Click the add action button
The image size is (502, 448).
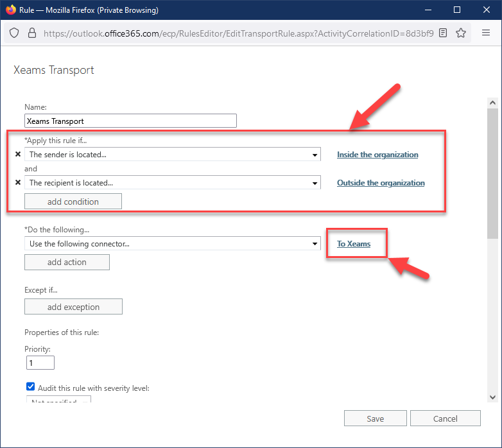click(x=67, y=262)
